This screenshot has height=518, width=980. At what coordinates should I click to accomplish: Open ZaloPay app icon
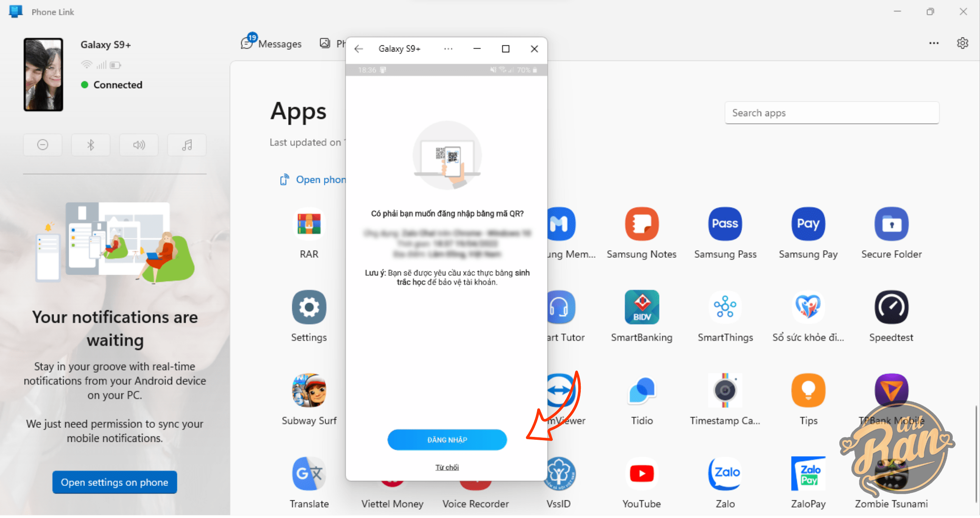pyautogui.click(x=808, y=474)
